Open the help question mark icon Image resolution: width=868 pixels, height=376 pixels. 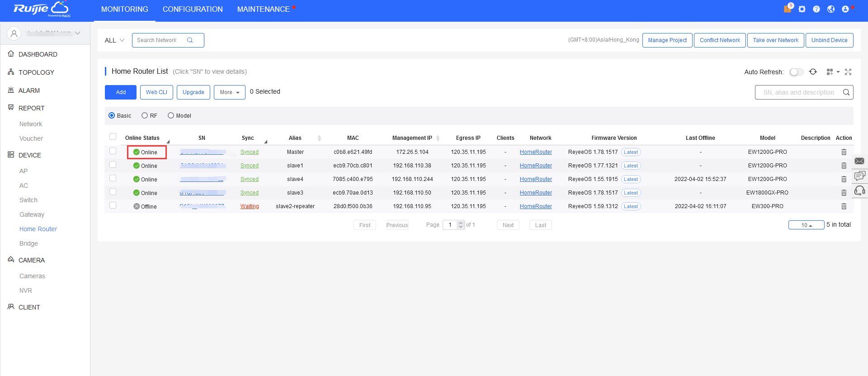pyautogui.click(x=816, y=9)
